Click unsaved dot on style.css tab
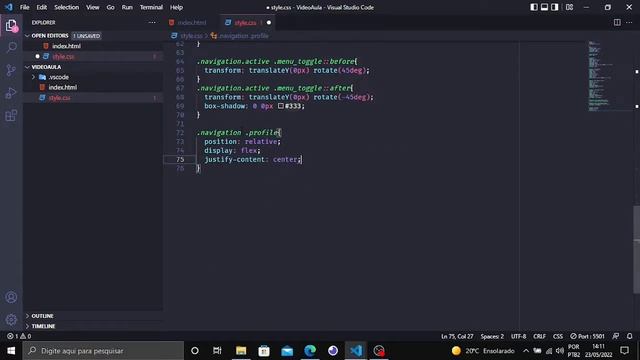 tap(269, 22)
